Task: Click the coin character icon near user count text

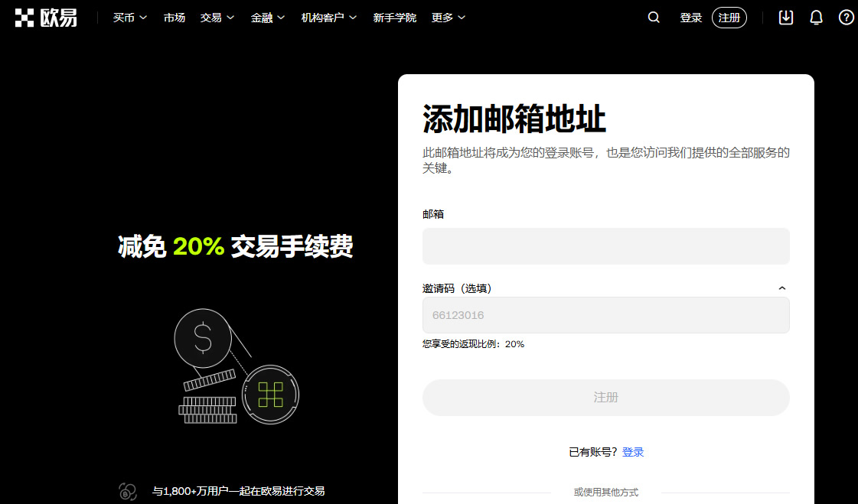Action: 127,491
